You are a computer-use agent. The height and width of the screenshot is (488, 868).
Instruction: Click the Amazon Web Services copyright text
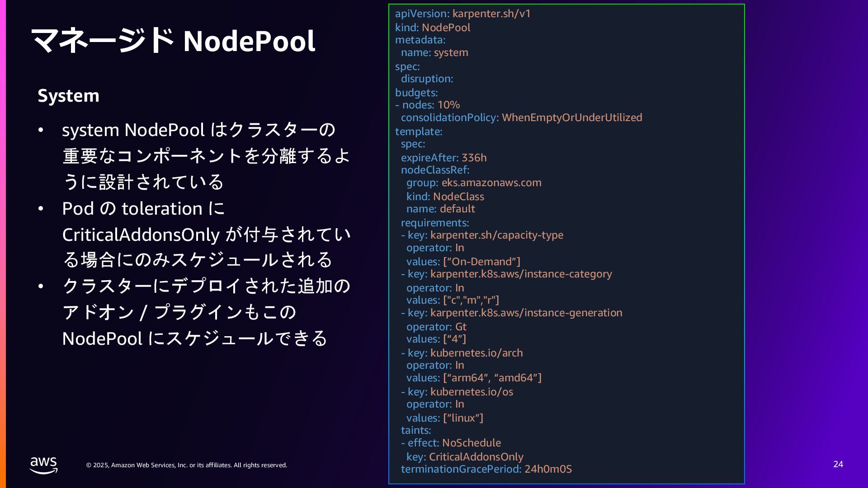coord(186,465)
